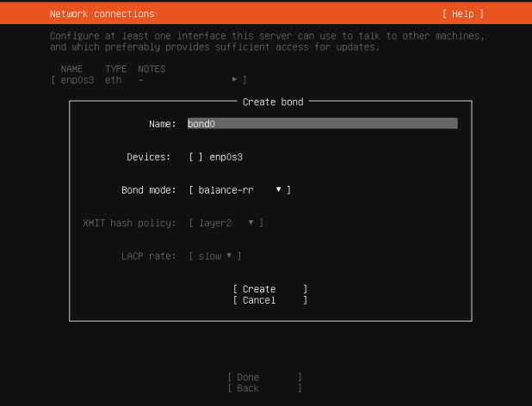Viewport: 532px width, 406px height.
Task: Click the Create bond dialog title
Action: (x=273, y=102)
